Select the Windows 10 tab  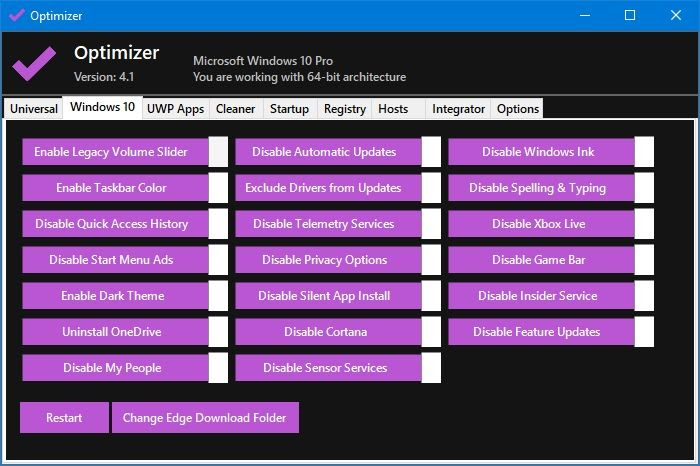[x=103, y=107]
